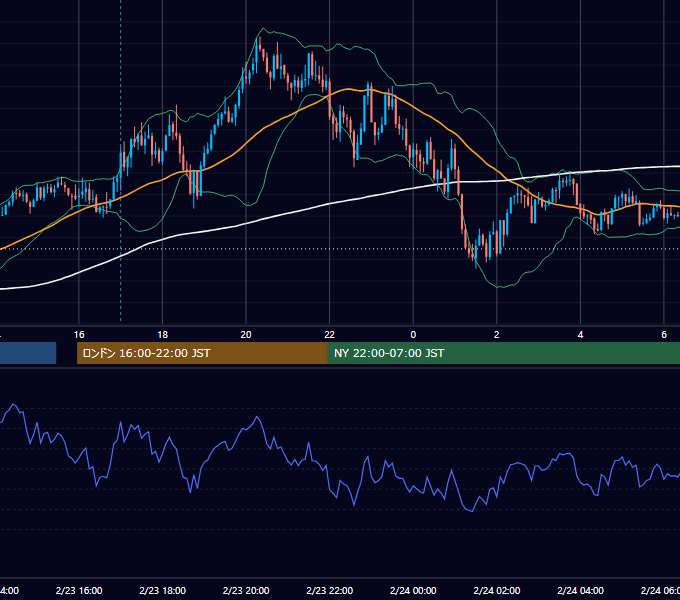The width and height of the screenshot is (680, 600).
Task: Click the 2/24 00:00 date label
Action: pyautogui.click(x=413, y=591)
